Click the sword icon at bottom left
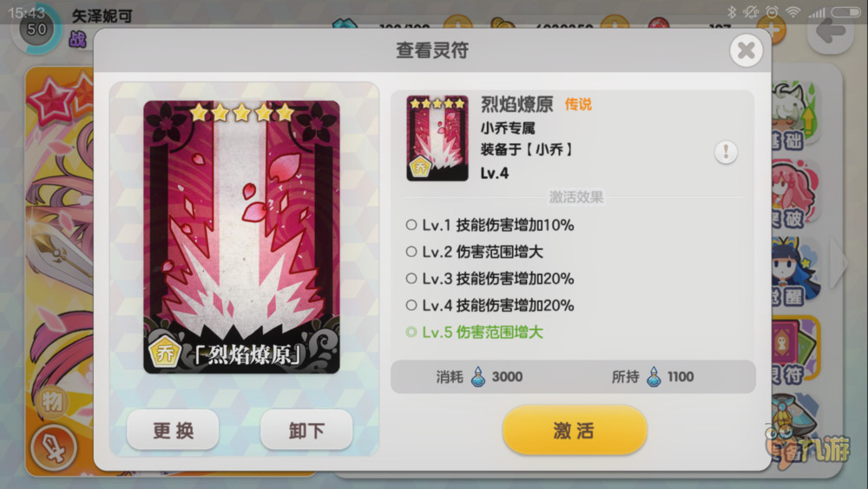The width and height of the screenshot is (868, 489). coord(53,448)
